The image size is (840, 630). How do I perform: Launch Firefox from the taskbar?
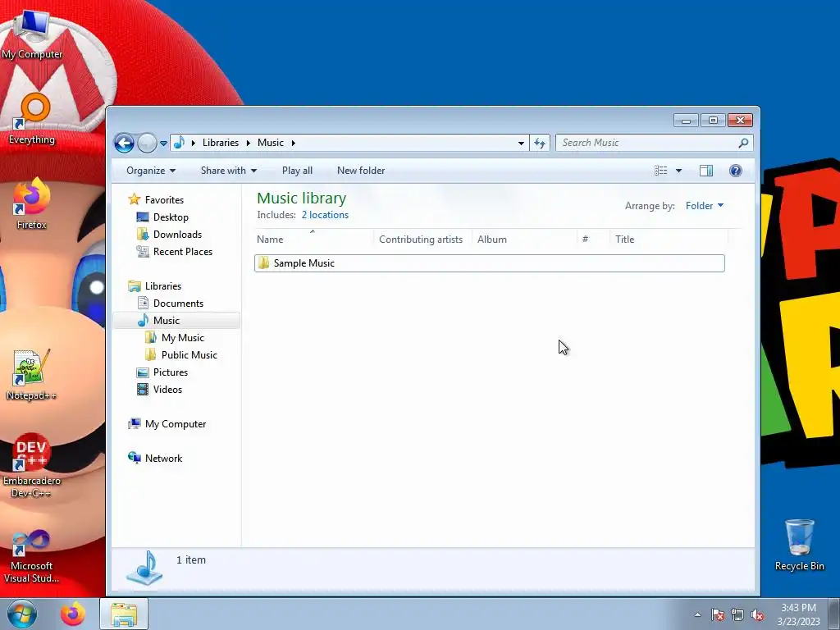(x=73, y=614)
